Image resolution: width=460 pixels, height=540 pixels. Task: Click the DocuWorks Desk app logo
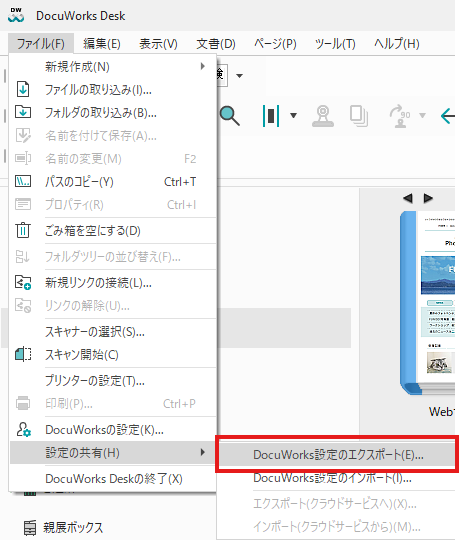16,15
